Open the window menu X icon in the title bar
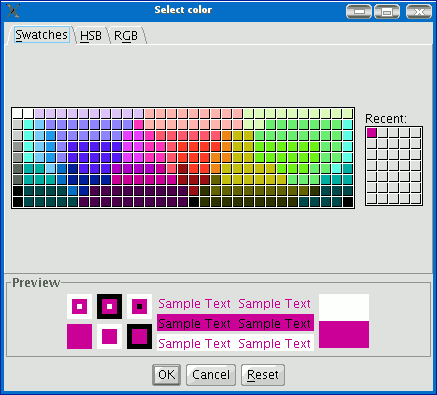Screen dimensions: 437x395 click(x=13, y=11)
